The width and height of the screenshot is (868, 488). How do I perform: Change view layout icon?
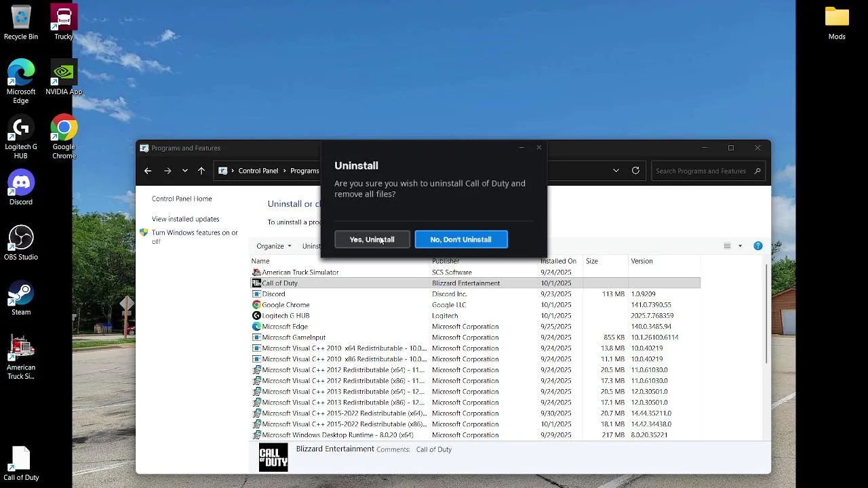pos(727,246)
